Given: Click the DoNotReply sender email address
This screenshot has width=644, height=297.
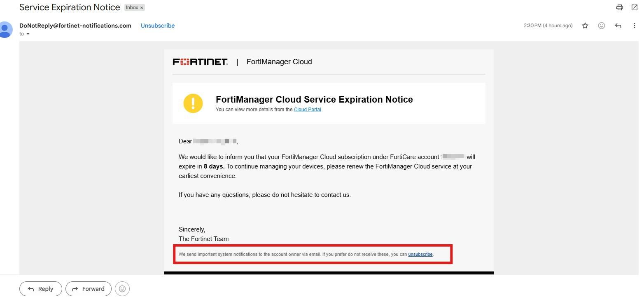Looking at the screenshot, I should 75,26.
